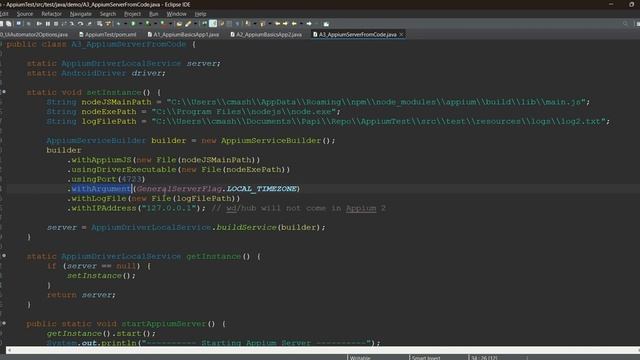The width and height of the screenshot is (640, 360).
Task: Click the Search magnifier icon at toolbar right
Action: [625, 24]
